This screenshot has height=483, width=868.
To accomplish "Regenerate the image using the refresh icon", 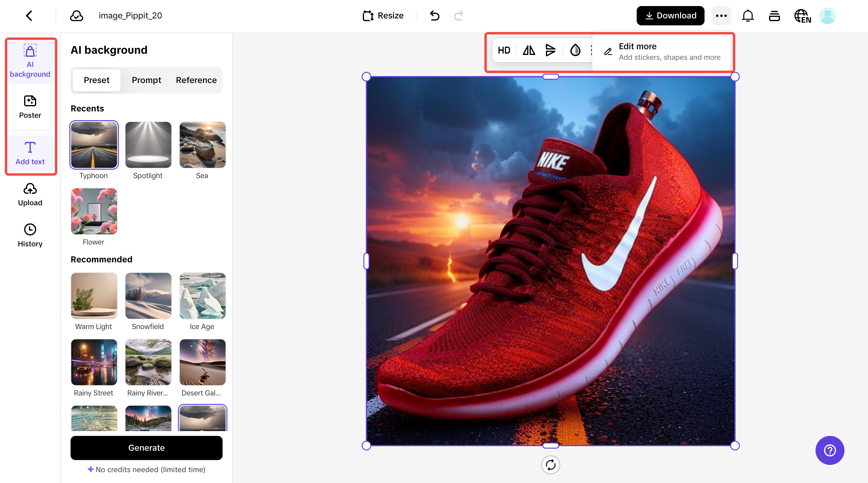I will pyautogui.click(x=551, y=465).
